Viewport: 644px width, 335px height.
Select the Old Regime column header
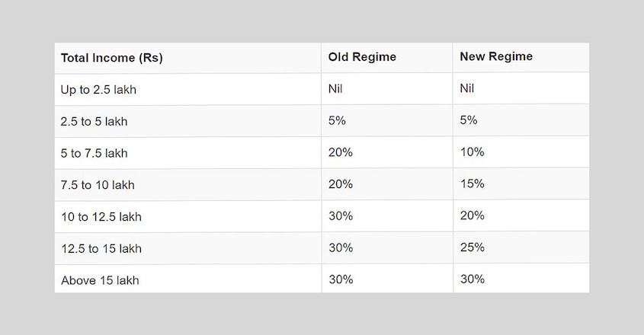point(362,56)
